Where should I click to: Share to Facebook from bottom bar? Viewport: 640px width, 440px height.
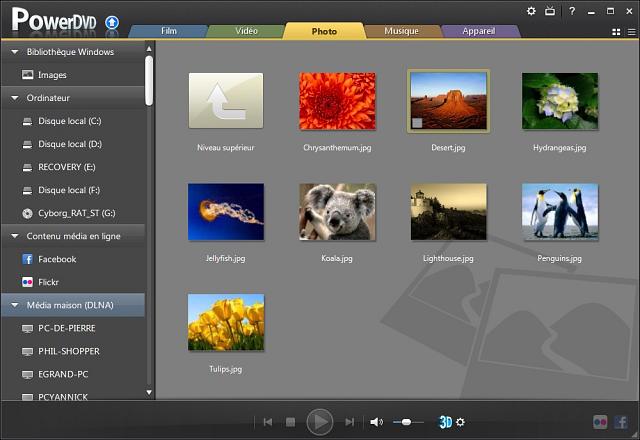(620, 422)
